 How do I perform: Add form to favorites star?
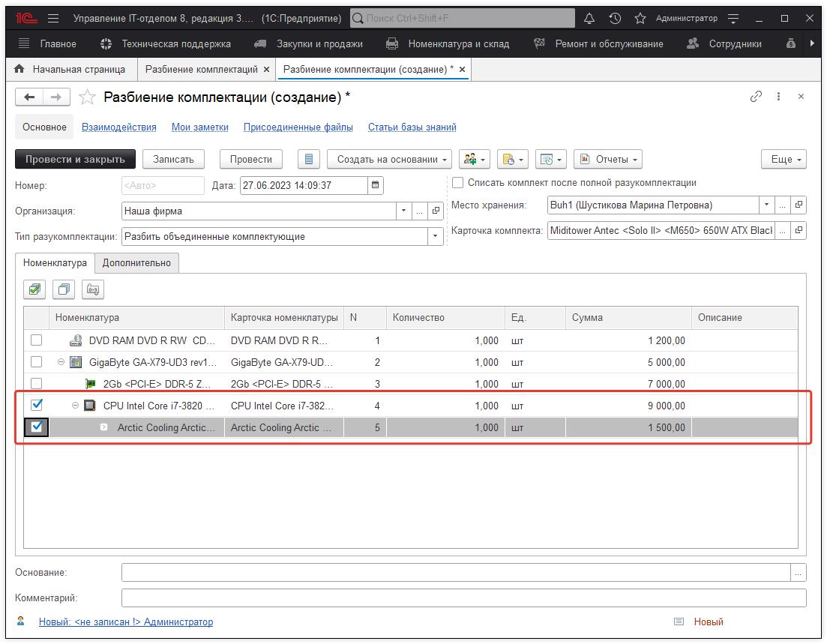(88, 97)
